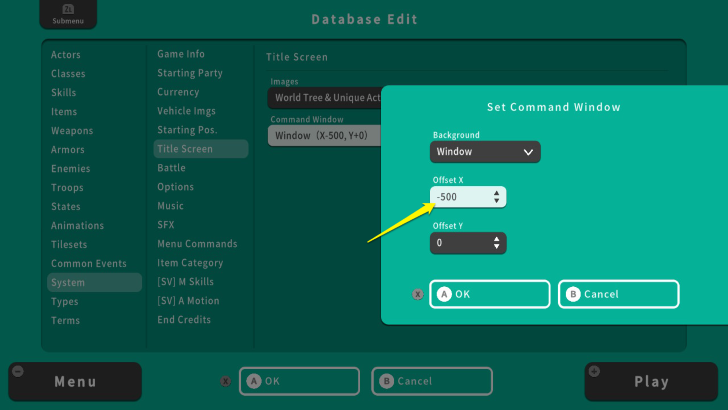Open the Menu Commands section
The image size is (728, 410).
pyautogui.click(x=197, y=244)
